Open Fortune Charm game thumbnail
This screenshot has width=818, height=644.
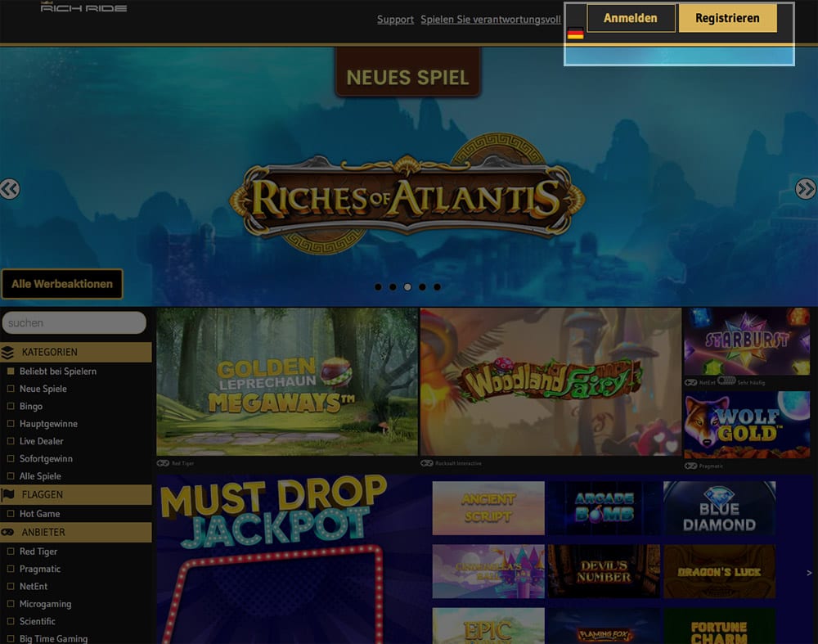coord(719,626)
